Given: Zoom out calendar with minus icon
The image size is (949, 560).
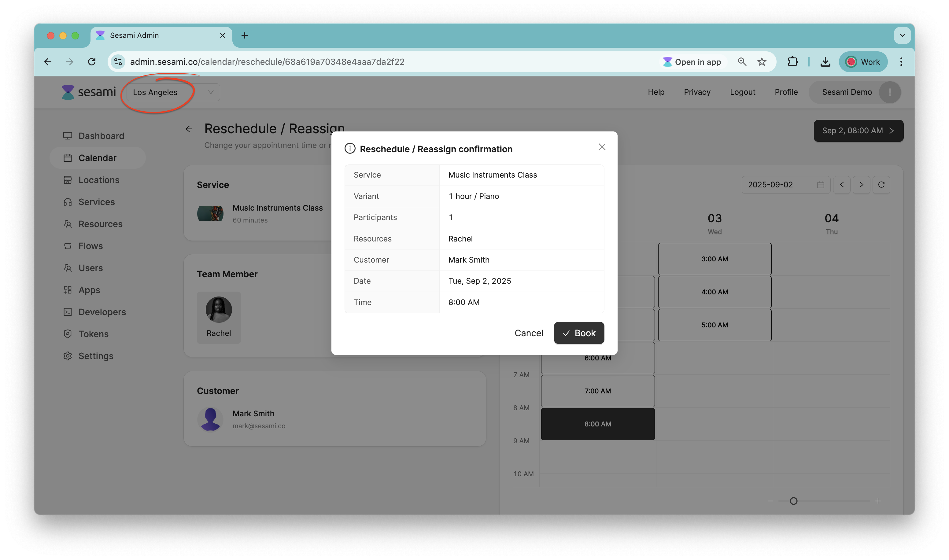Looking at the screenshot, I should click(770, 501).
